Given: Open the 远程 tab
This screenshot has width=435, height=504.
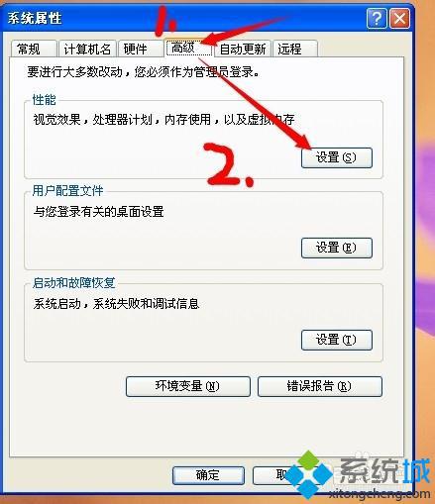Looking at the screenshot, I should (x=295, y=49).
